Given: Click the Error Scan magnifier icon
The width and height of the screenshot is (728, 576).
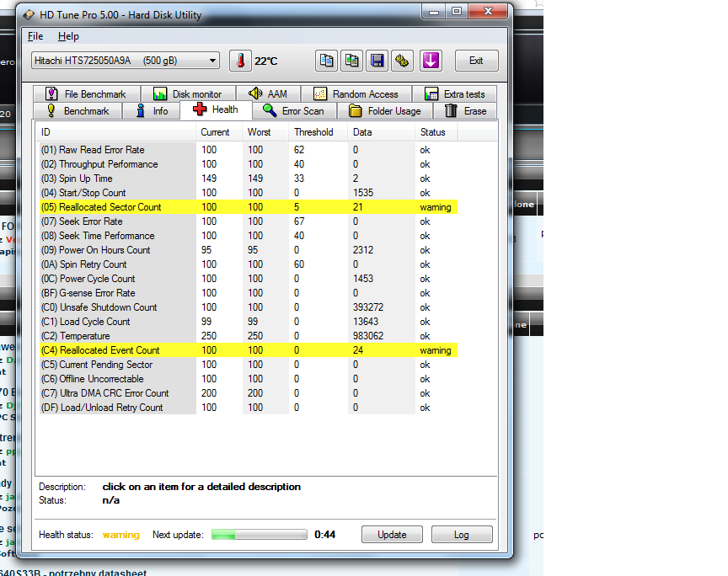Looking at the screenshot, I should pyautogui.click(x=270, y=110).
